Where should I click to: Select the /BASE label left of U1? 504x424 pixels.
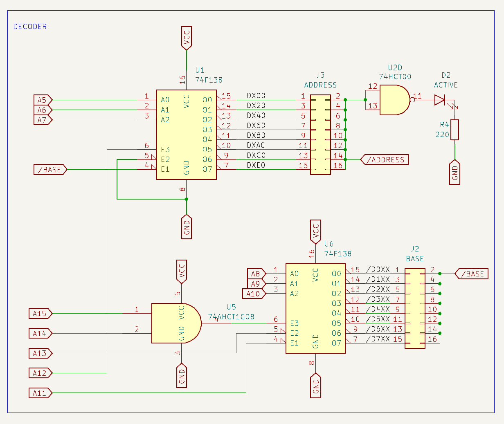49,169
